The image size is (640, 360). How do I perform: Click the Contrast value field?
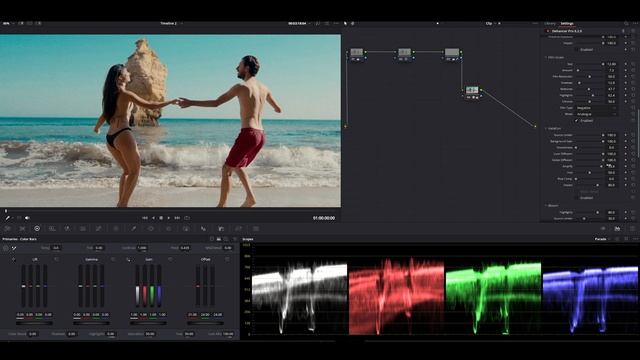coord(142,248)
